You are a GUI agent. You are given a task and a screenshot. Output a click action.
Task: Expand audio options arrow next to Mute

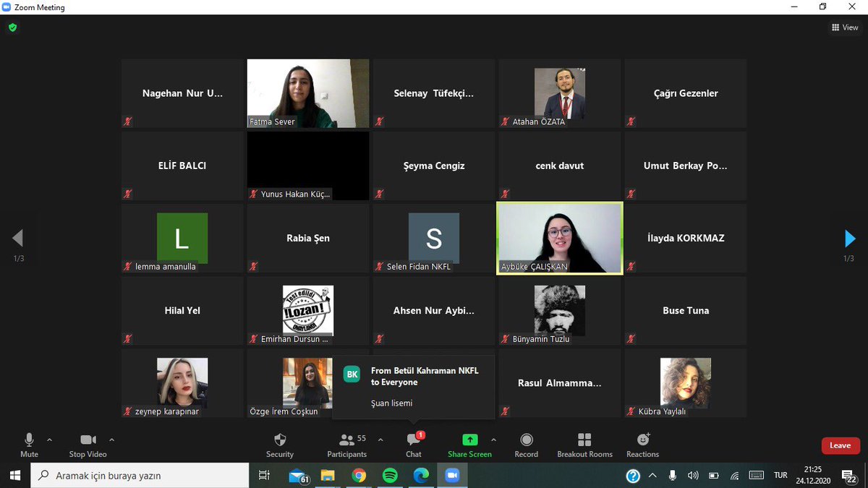point(49,440)
